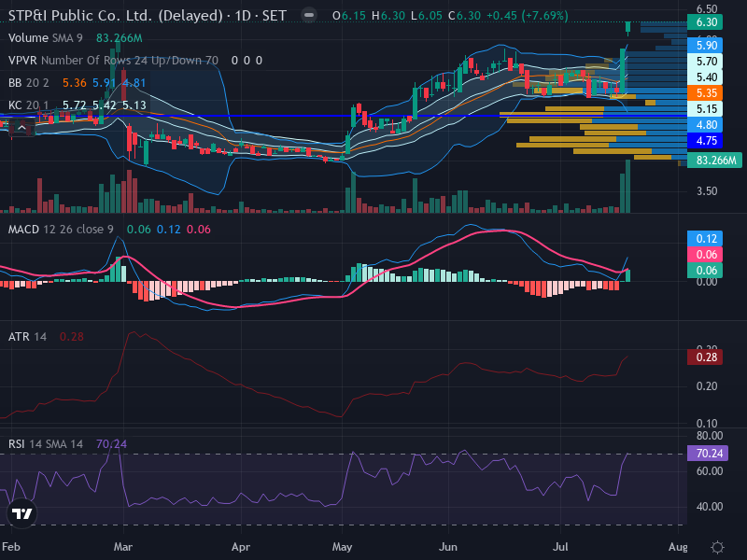Click the purple 70.24 RSI axis label
Image resolution: width=747 pixels, height=560 pixels.
pos(708,453)
